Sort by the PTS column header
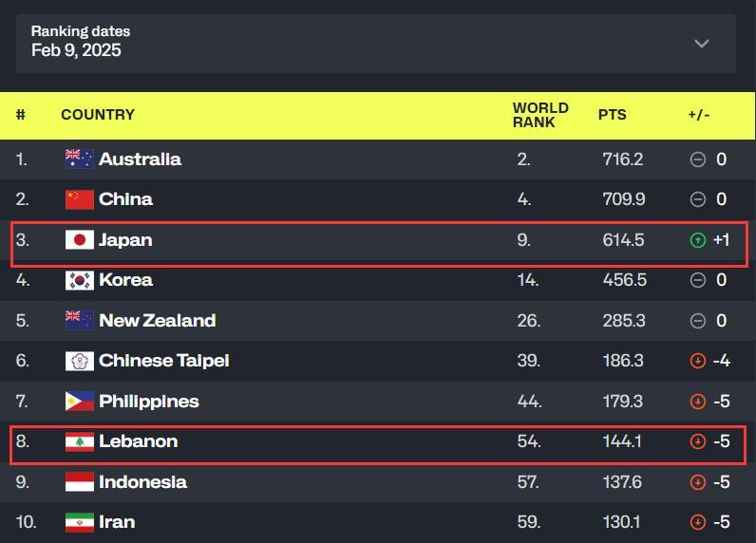Screen dimensions: 756x543 (612, 115)
